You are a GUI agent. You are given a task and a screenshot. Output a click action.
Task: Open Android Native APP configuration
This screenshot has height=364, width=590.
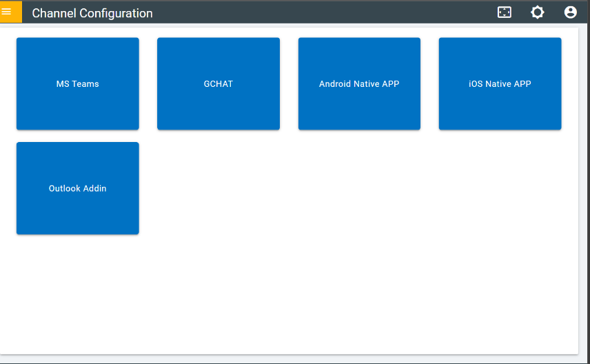[x=359, y=83]
